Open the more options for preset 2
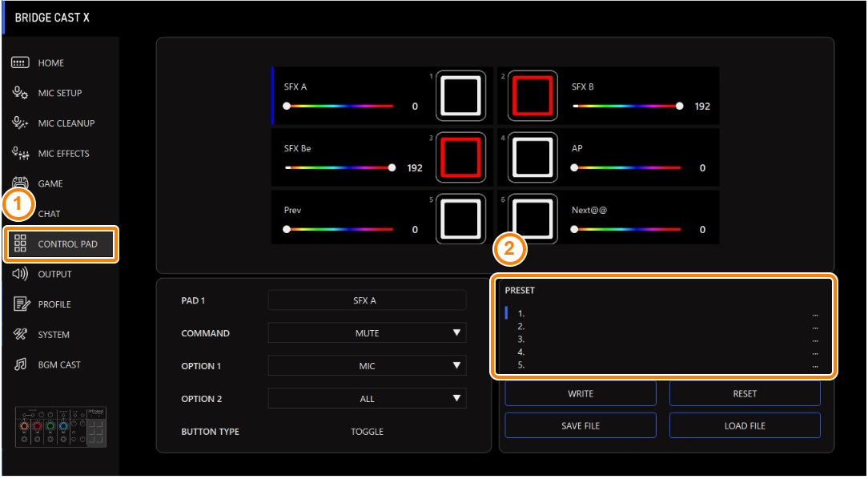This screenshot has width=868, height=479. (815, 328)
